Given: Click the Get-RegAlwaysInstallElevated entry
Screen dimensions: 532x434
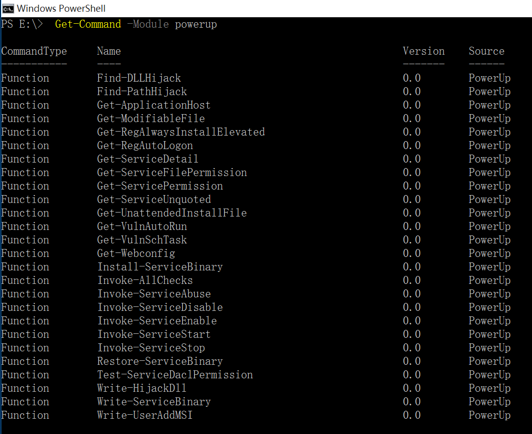Looking at the screenshot, I should tap(181, 132).
